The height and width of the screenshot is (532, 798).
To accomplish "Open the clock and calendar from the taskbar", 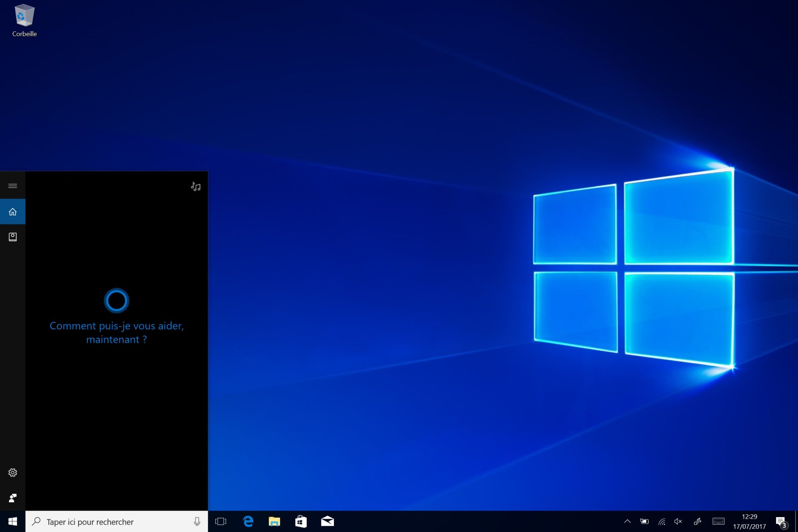I will (x=750, y=521).
